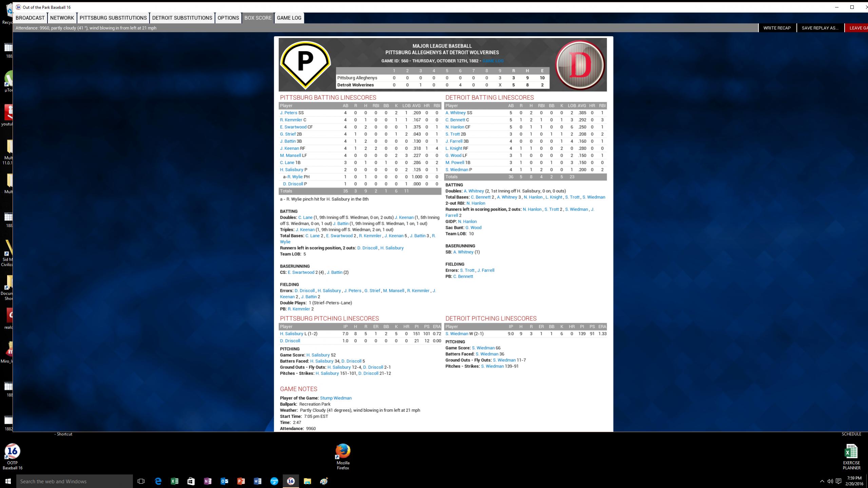Open Microsoft Edge from the taskbar
This screenshot has height=488, width=868.
pos(158,481)
